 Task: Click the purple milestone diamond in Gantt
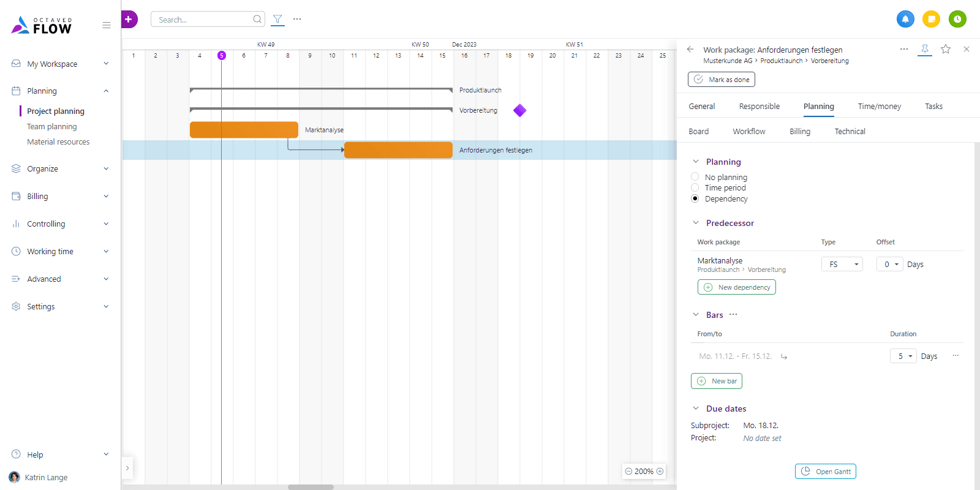click(520, 110)
